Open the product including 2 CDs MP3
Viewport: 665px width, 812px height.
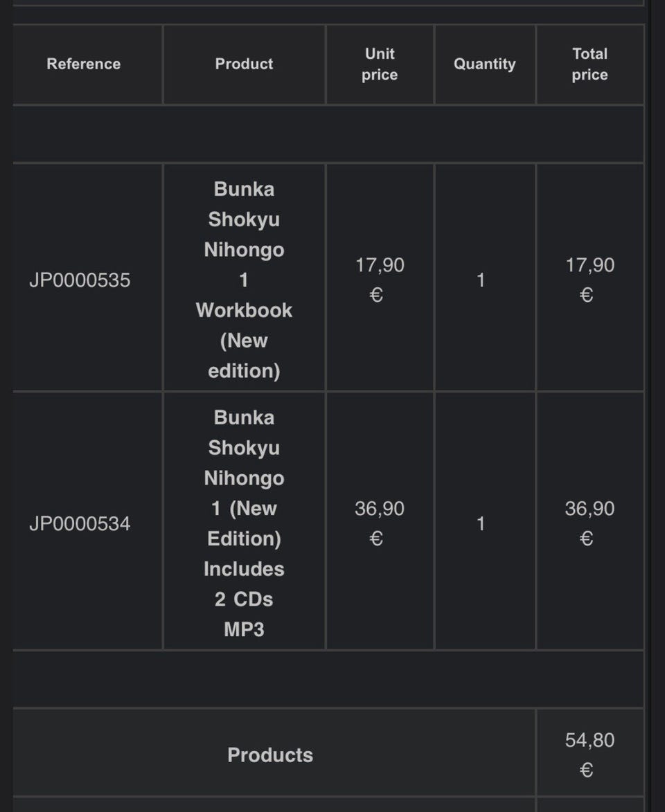244,523
